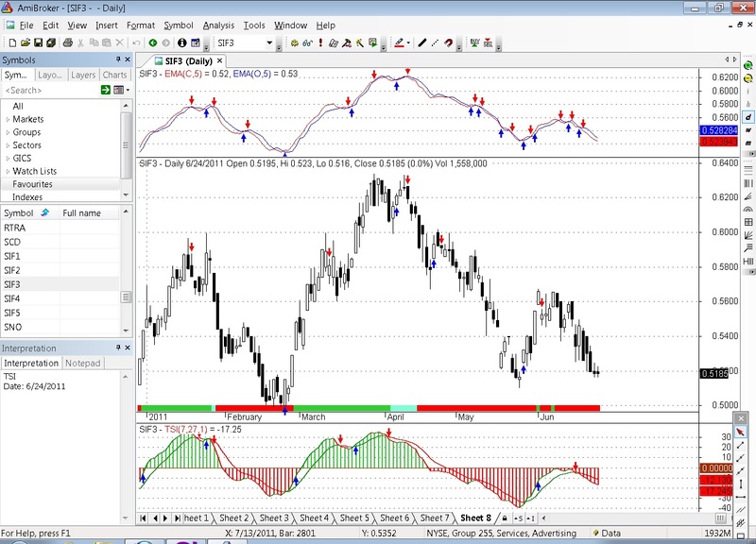Zoom in with green magnifier icon
This screenshot has width=756, height=544.
tap(747, 65)
